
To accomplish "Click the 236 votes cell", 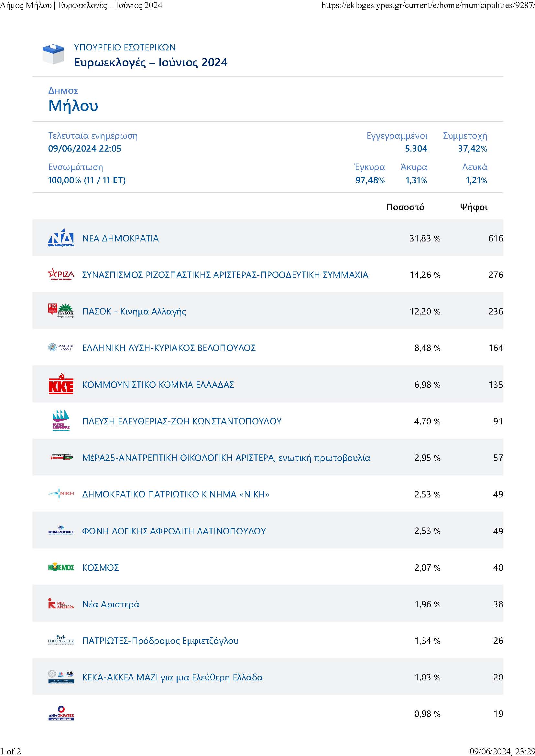I will click(x=496, y=312).
